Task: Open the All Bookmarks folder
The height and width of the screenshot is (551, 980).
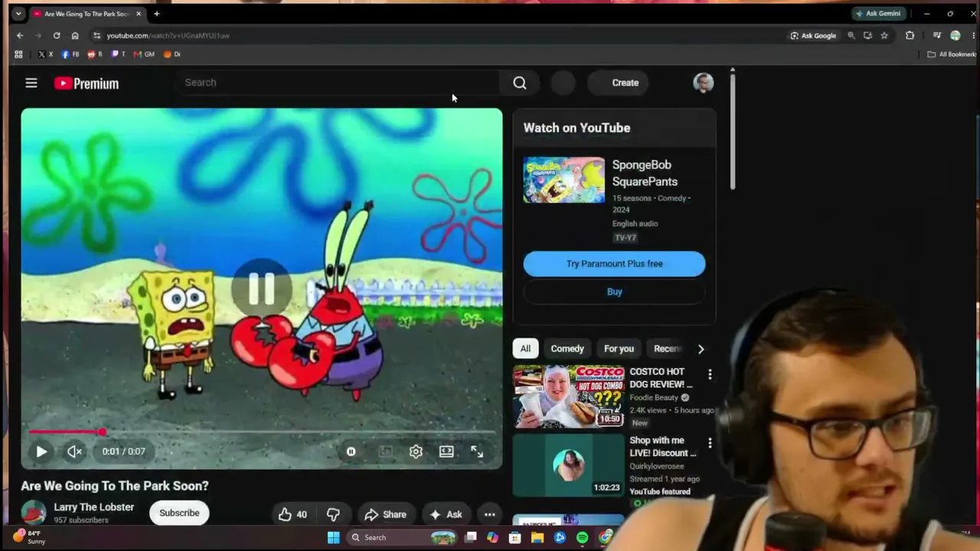Action: [952, 54]
